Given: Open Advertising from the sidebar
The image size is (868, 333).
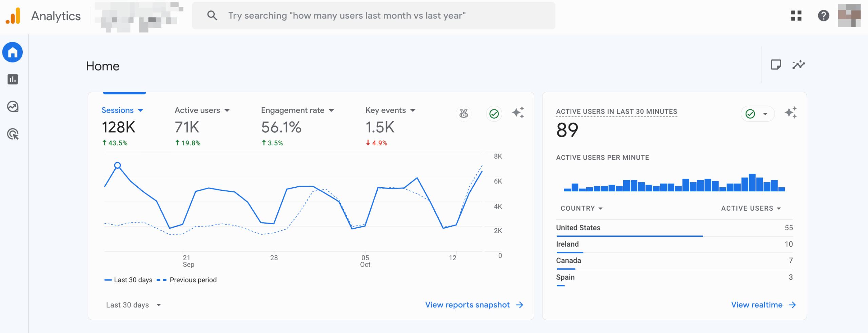Looking at the screenshot, I should click(x=13, y=134).
